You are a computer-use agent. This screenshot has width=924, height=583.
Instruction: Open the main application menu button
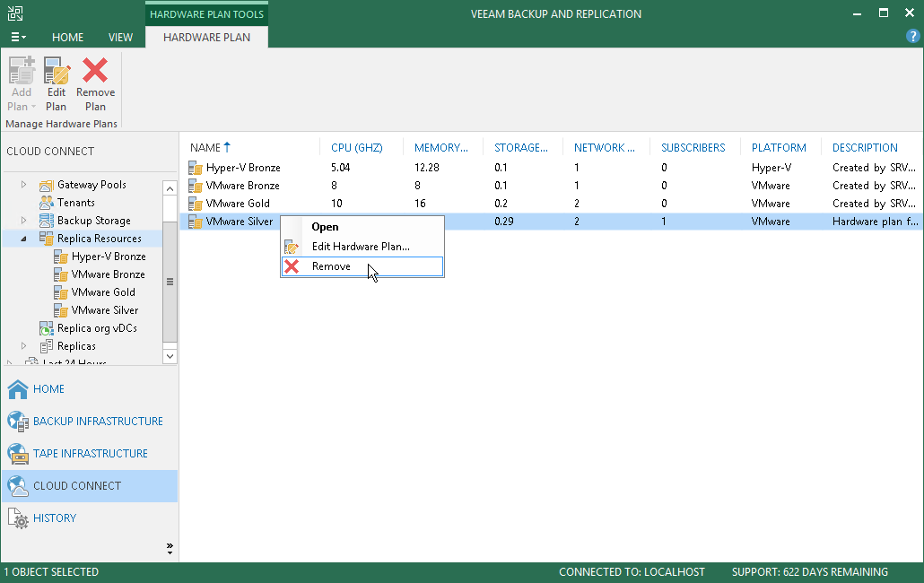click(18, 37)
